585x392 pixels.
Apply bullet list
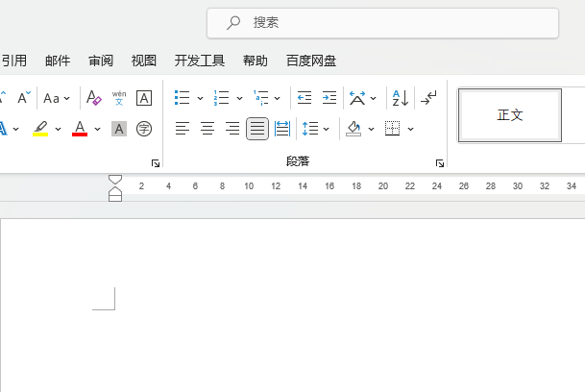(x=183, y=98)
